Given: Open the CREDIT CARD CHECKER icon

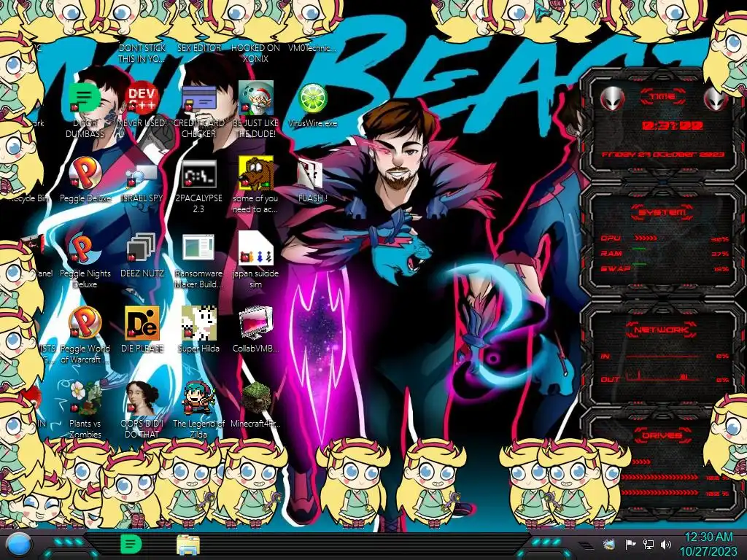Looking at the screenshot, I should tap(198, 98).
